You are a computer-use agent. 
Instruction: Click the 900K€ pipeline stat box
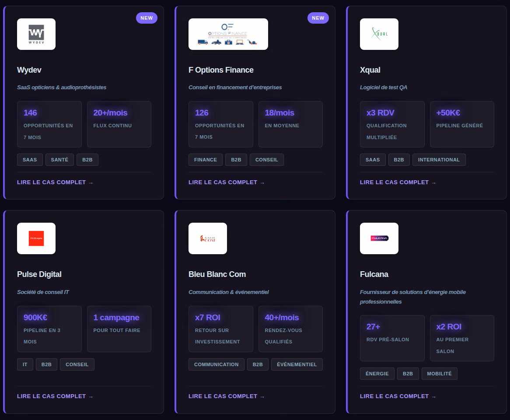[x=49, y=329]
